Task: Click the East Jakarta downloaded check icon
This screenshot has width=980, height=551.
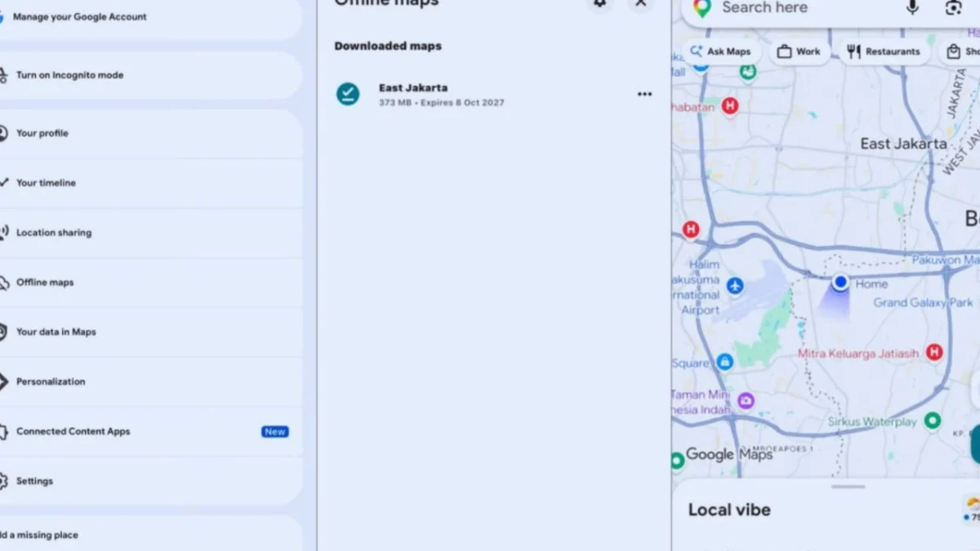Action: (348, 95)
